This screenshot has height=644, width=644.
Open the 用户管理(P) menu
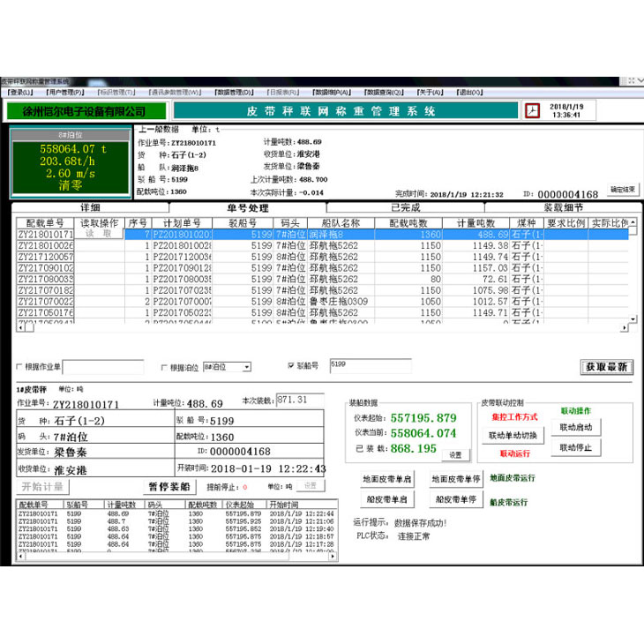(x=65, y=93)
